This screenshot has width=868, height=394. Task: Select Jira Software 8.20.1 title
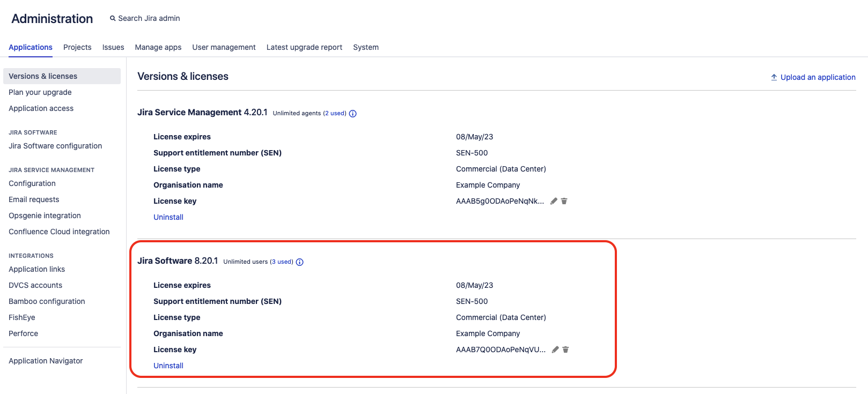coord(178,261)
